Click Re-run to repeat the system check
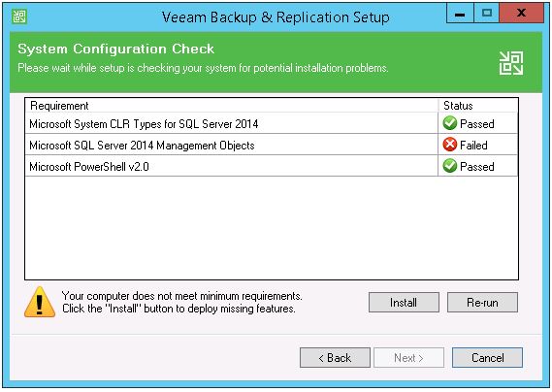Screen dimensions: 552x392 [x=482, y=302]
